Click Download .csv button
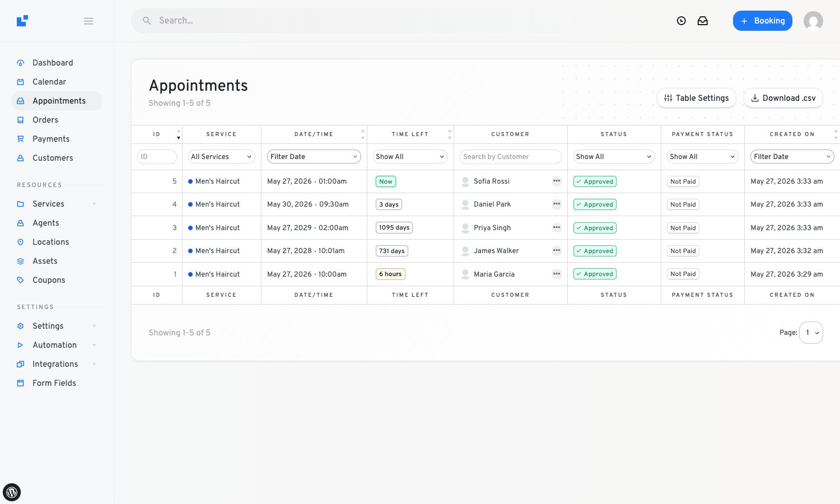Viewport: 840px width, 504px height. (x=783, y=98)
